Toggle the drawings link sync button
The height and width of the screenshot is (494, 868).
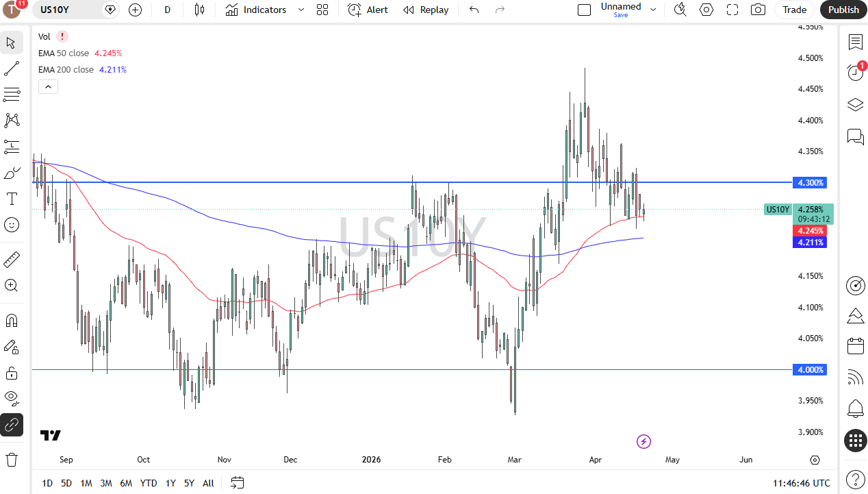(x=12, y=425)
